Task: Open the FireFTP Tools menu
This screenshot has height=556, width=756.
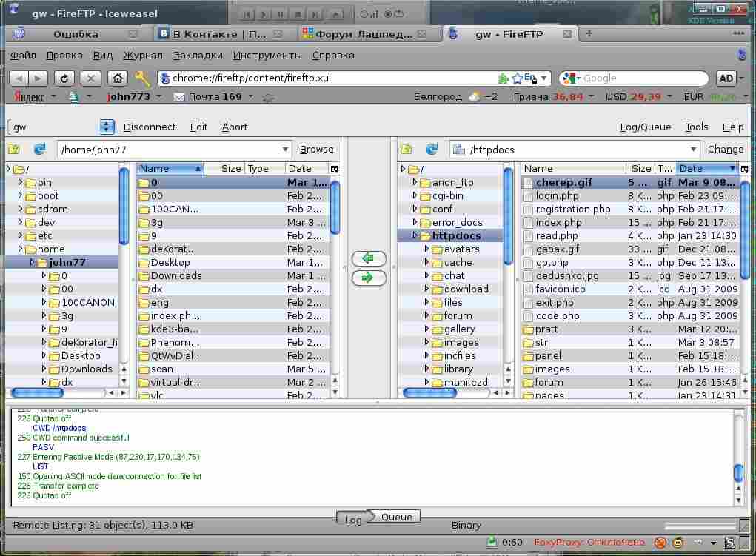Action: (x=697, y=127)
